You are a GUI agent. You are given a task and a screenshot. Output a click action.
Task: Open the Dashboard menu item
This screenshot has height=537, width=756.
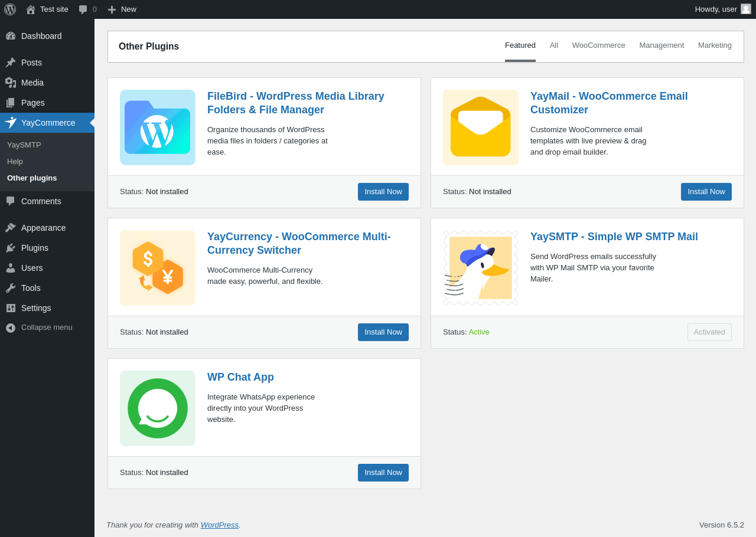(x=41, y=36)
